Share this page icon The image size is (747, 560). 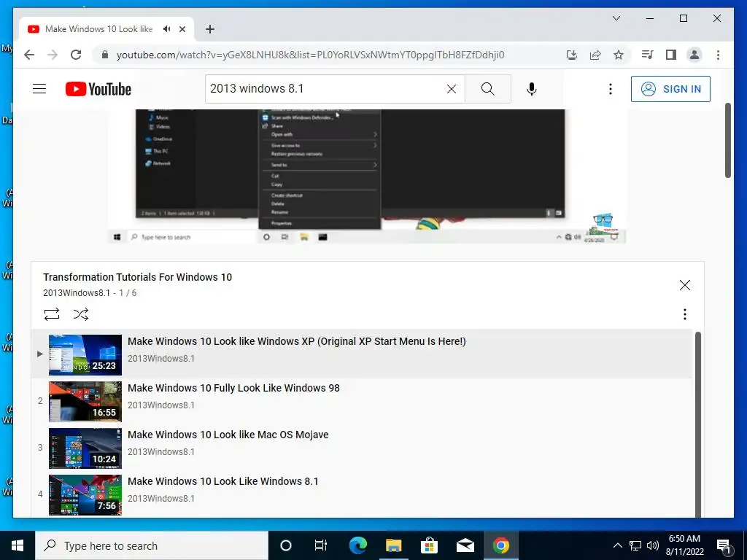tap(595, 55)
